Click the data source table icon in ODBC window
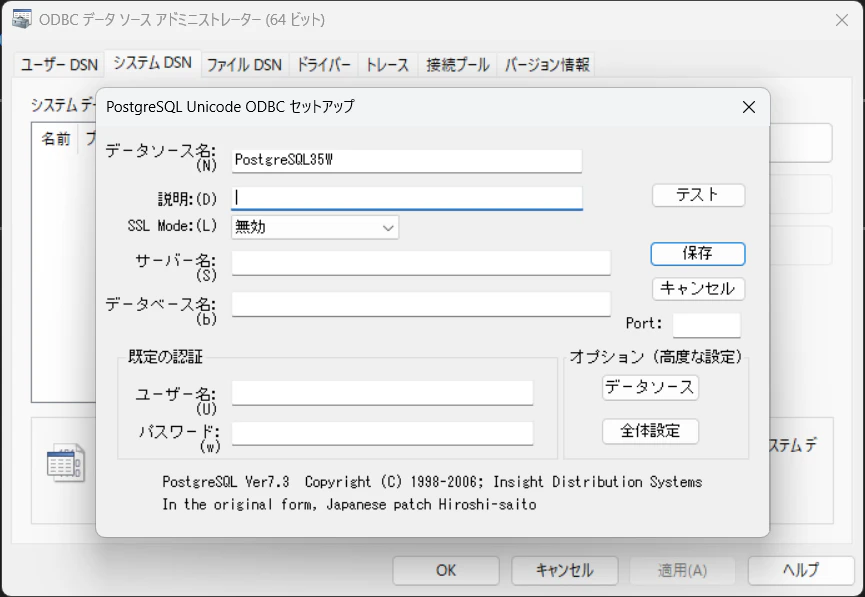 pyautogui.click(x=66, y=463)
